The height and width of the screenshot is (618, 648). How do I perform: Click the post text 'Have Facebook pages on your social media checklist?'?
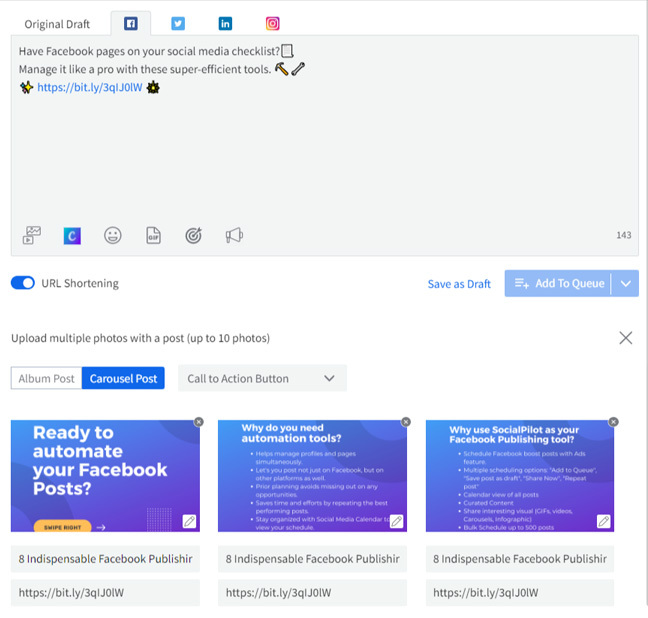click(150, 51)
